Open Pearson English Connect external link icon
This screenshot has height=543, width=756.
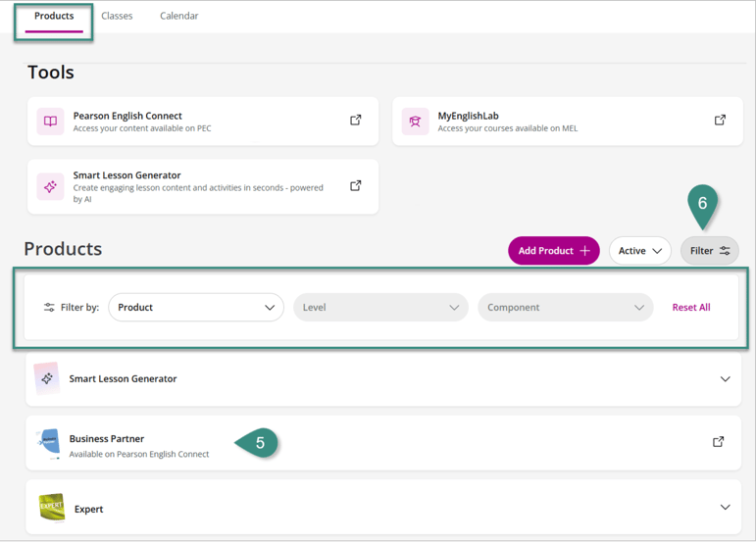tap(356, 121)
